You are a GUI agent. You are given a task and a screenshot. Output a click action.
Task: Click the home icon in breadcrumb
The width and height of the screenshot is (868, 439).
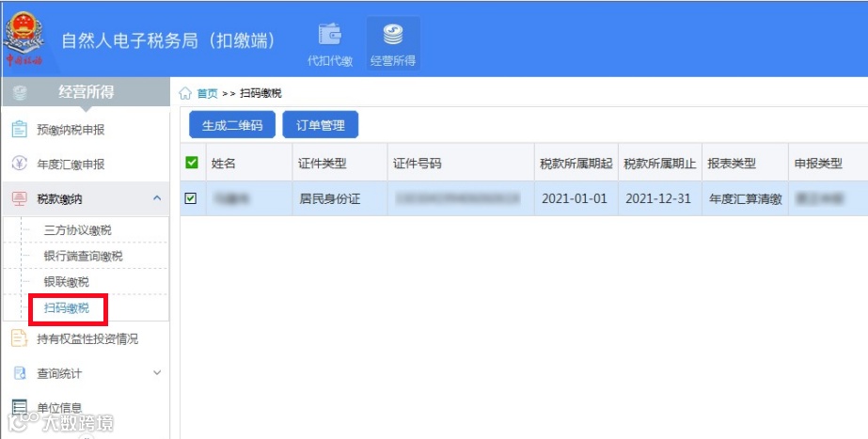click(185, 94)
